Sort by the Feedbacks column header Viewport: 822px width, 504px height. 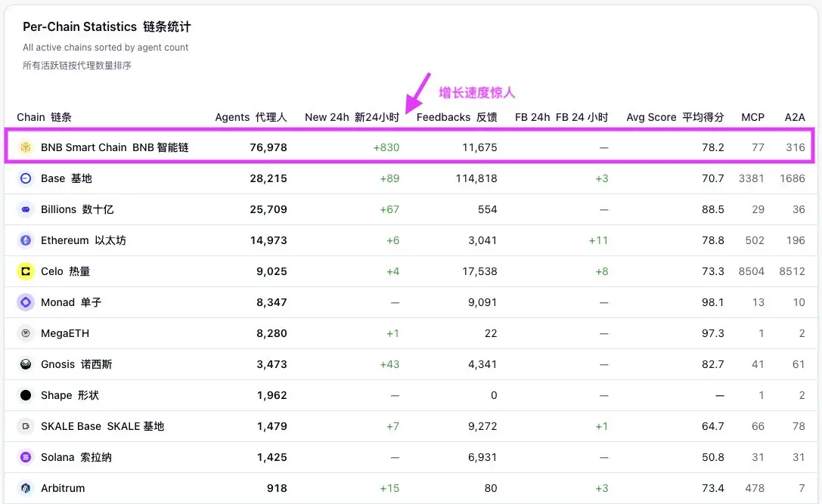[457, 117]
